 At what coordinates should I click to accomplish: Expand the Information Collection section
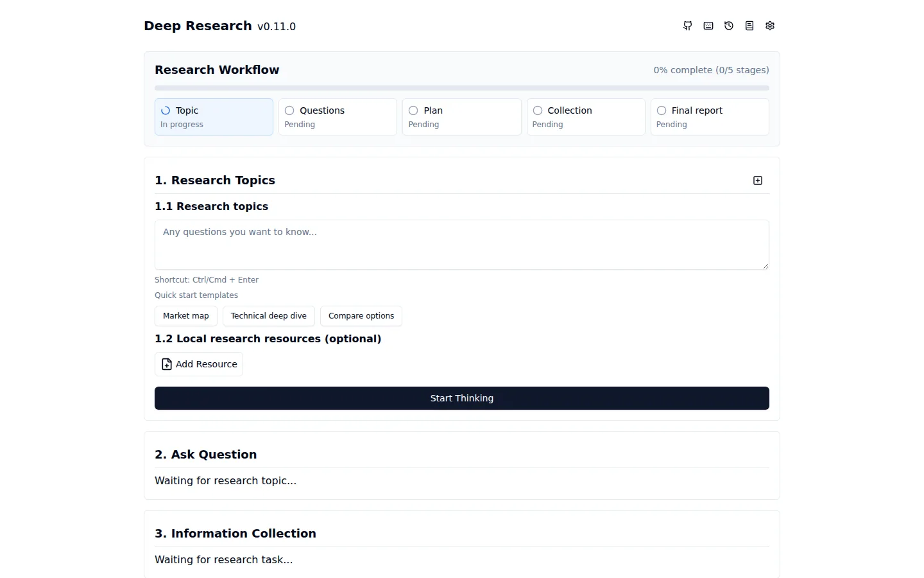pyautogui.click(x=235, y=534)
